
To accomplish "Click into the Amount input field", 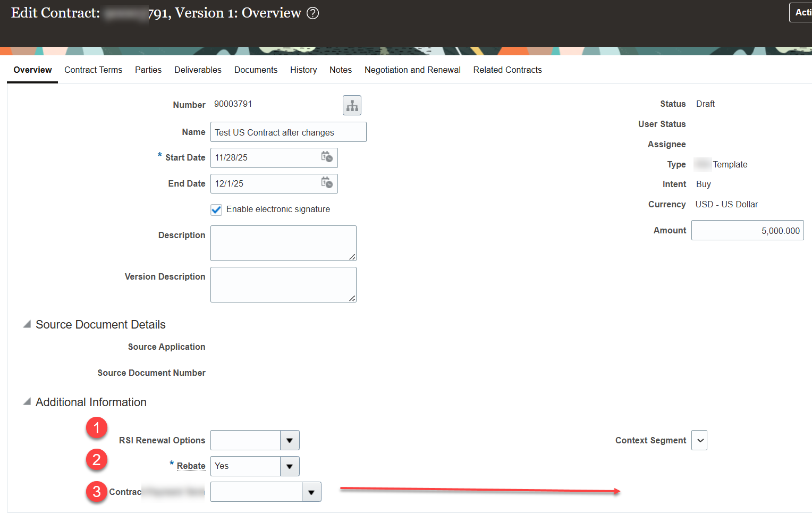I will (x=747, y=230).
